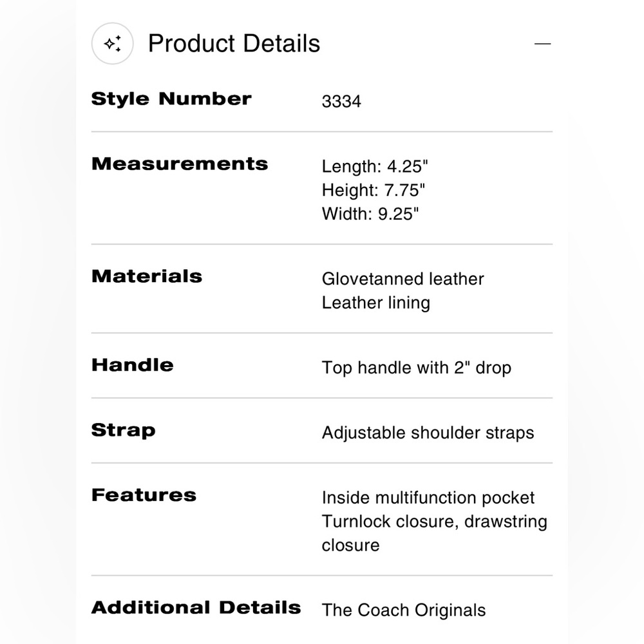Select the style number value 3334
This screenshot has width=644, height=644.
tap(341, 102)
